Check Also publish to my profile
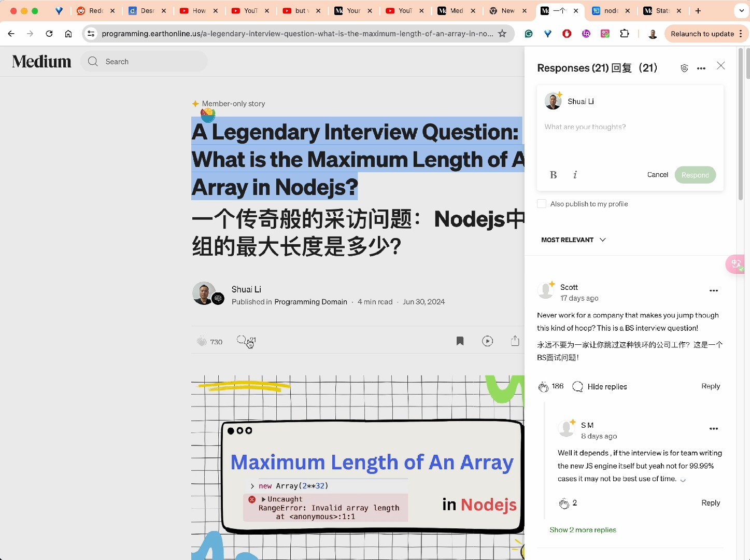750x560 pixels. tap(542, 204)
